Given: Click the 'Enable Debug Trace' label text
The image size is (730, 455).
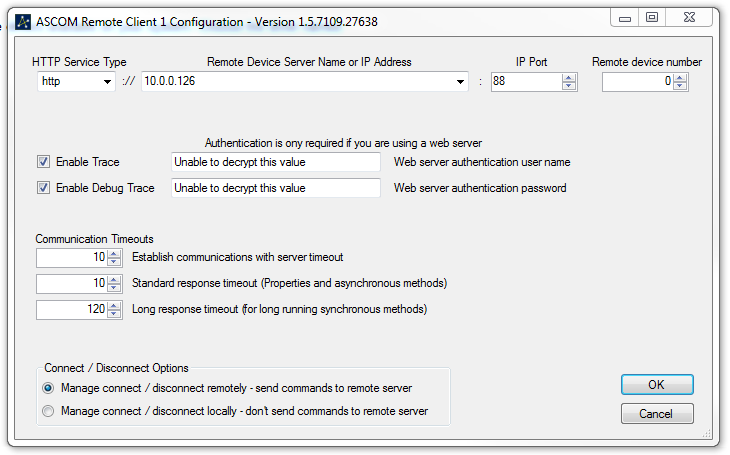Looking at the screenshot, I should 105,188.
